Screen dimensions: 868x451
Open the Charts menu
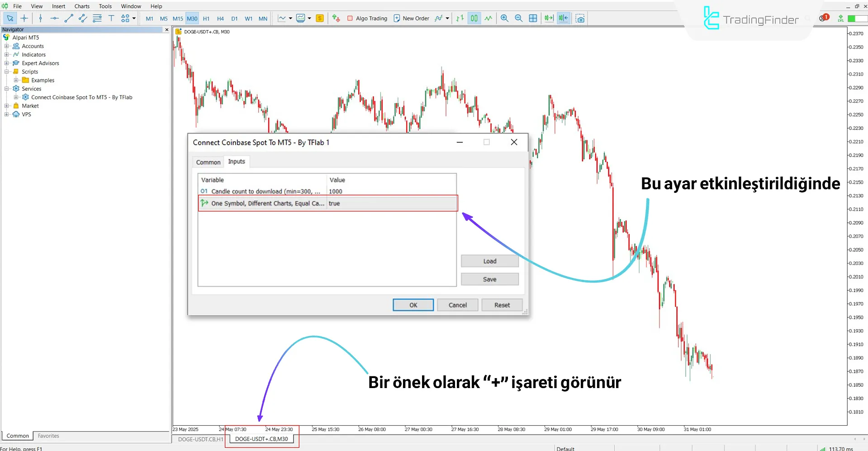[81, 6]
